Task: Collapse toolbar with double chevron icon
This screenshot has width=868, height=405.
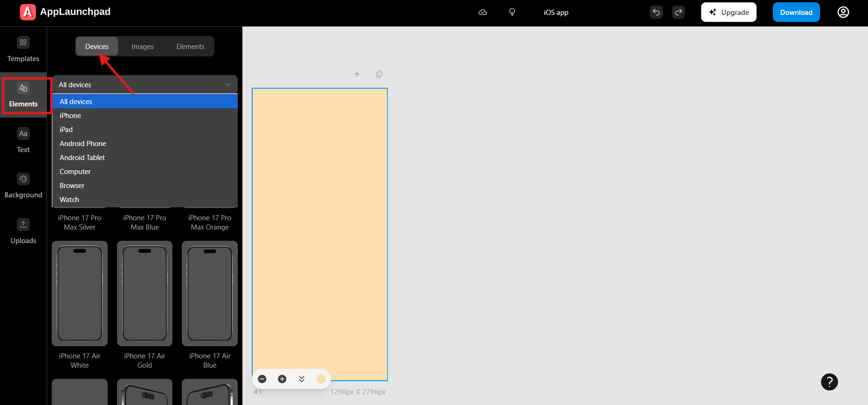Action: pyautogui.click(x=302, y=379)
